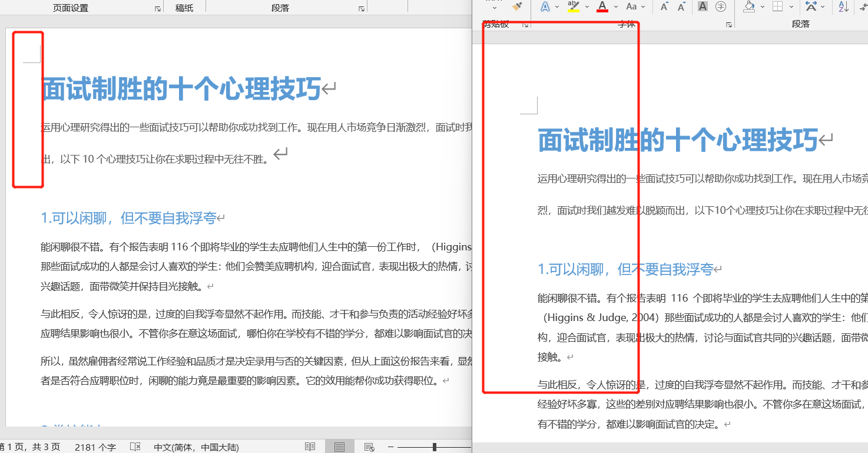Select the Format Painter icon

[x=517, y=6]
